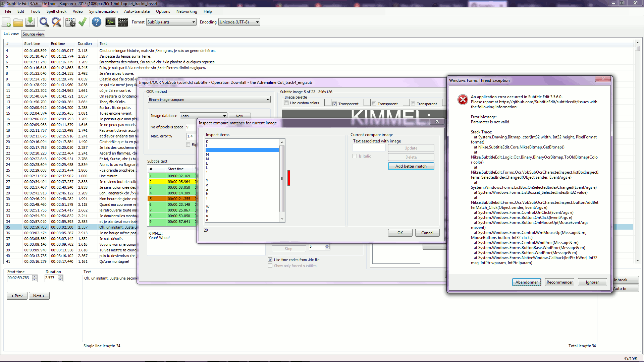
Task: Open a subtitle file with folder icon
Action: (18, 22)
